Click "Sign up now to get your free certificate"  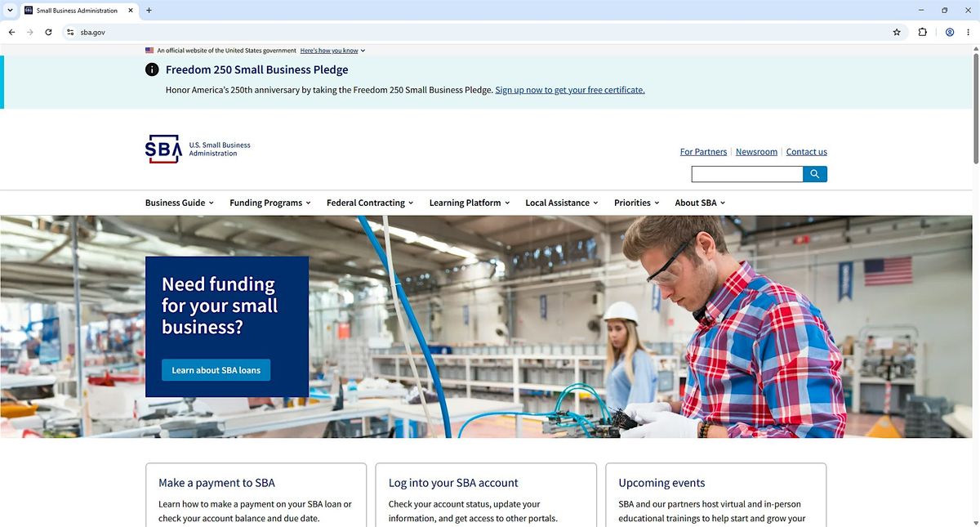(x=570, y=90)
